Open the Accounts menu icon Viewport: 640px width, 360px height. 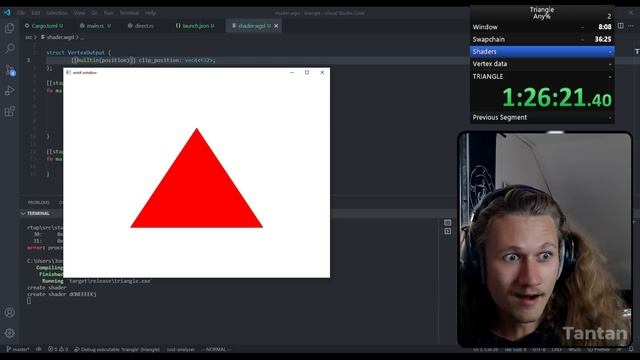tap(9, 313)
